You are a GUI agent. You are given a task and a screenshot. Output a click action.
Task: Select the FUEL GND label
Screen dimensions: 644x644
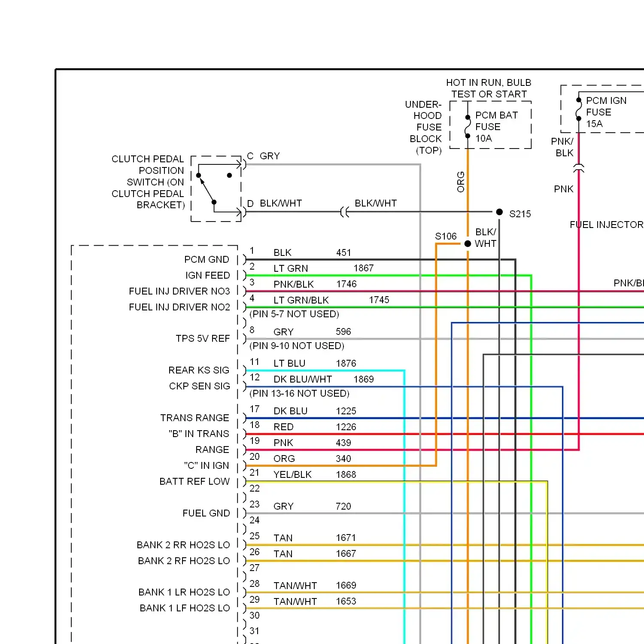[x=206, y=513]
